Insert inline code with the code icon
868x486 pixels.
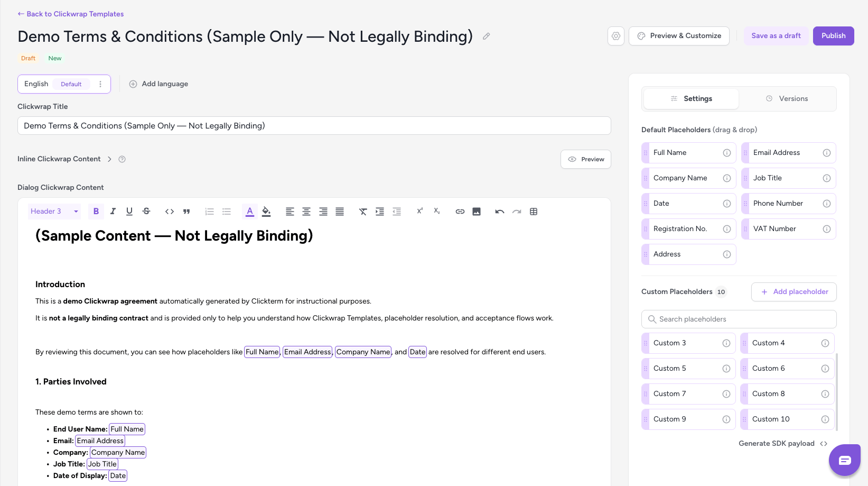coord(170,212)
